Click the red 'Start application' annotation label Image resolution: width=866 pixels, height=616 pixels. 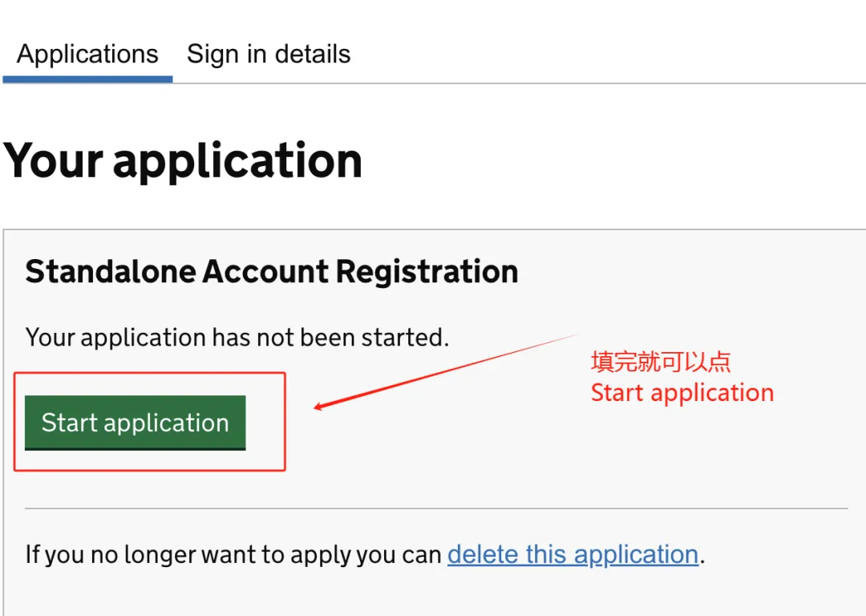[x=682, y=393]
